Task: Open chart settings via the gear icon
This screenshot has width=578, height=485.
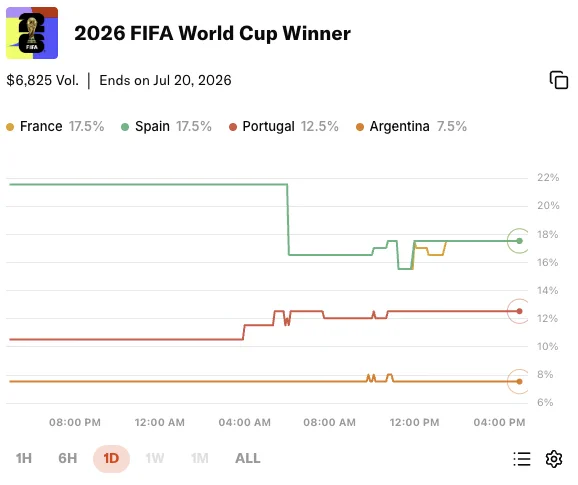Action: 554,459
